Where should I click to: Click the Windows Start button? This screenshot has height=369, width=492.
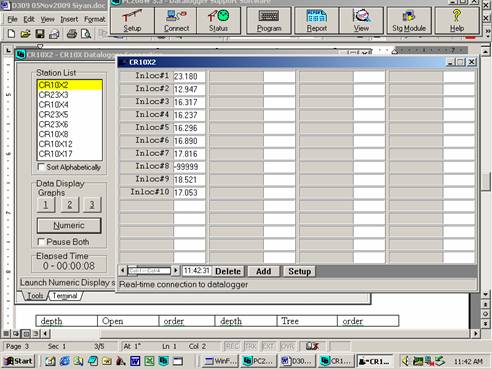tap(18, 361)
